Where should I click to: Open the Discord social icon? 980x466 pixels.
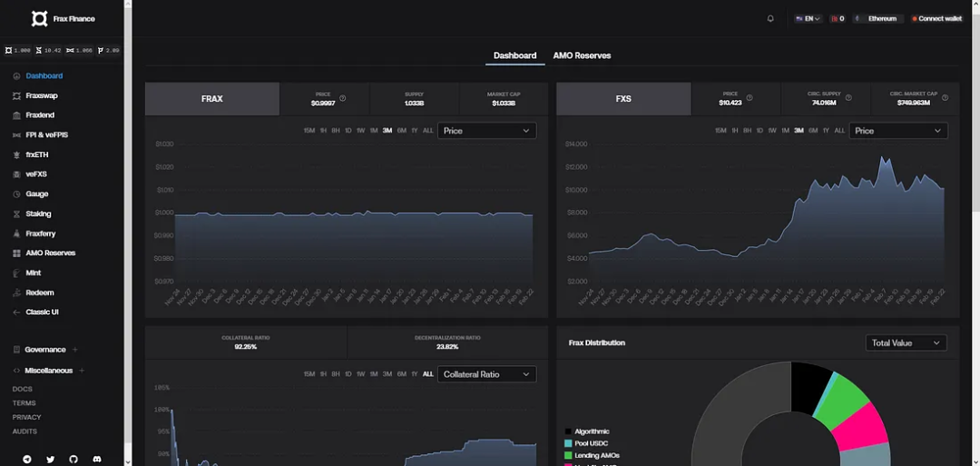pos(97,459)
